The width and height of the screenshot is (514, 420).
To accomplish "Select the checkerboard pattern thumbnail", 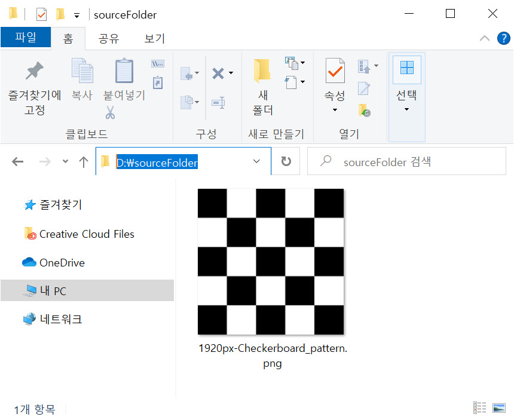I will click(x=271, y=262).
